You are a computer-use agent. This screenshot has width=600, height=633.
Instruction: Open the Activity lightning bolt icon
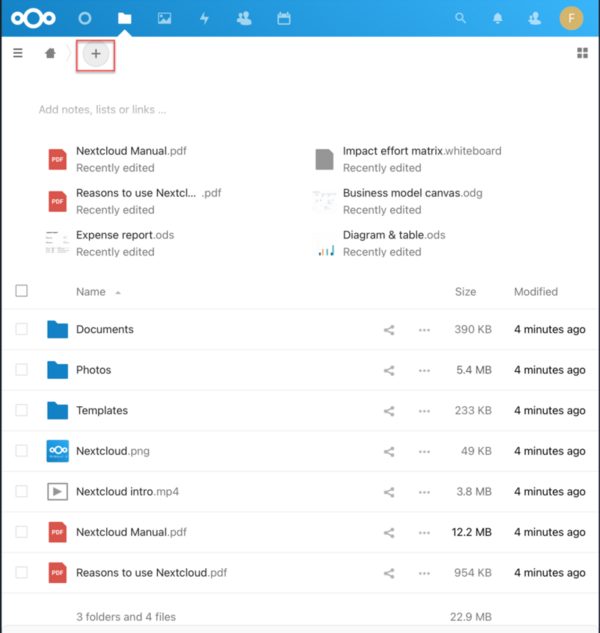[204, 18]
